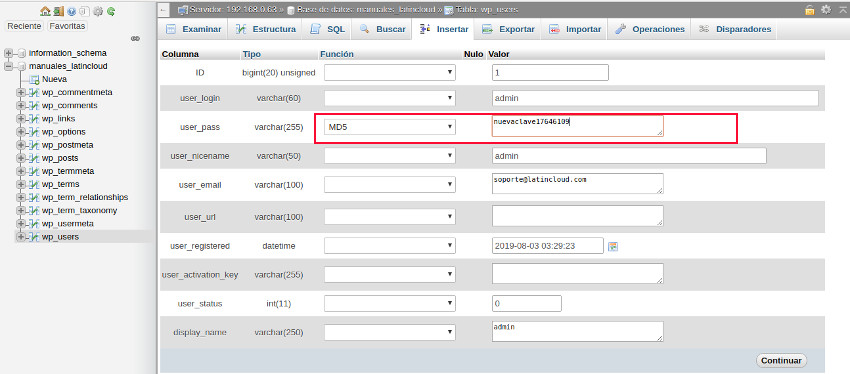Screen dimensions: 850x374
Task: Open the Operaciones tab
Action: (x=649, y=29)
